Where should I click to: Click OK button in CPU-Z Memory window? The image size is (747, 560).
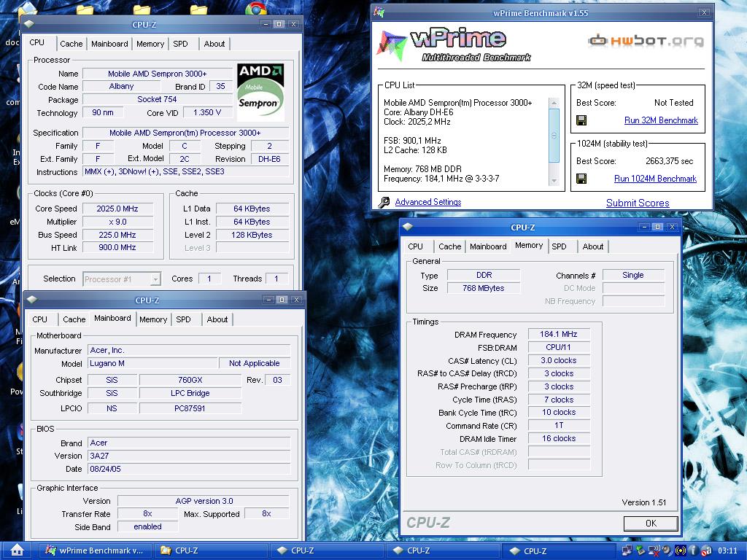(651, 524)
